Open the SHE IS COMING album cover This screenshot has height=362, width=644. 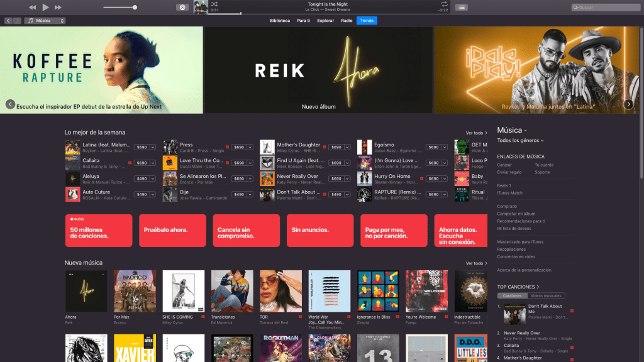[x=183, y=291]
